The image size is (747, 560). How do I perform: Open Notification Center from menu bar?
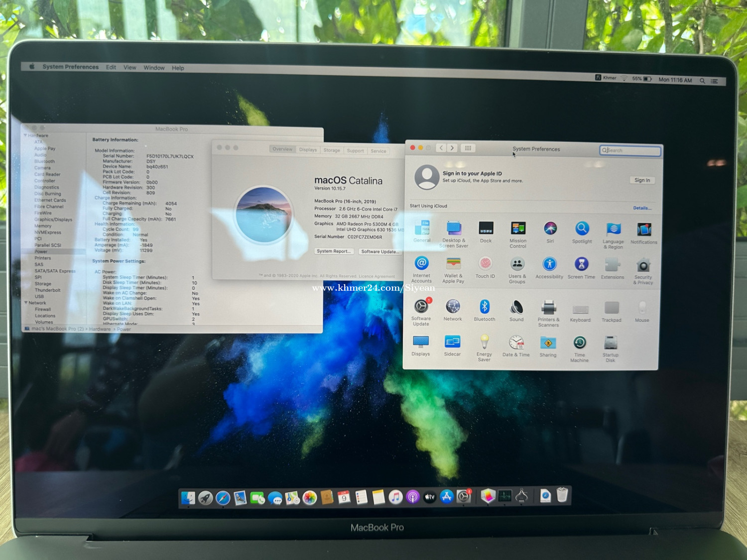[715, 81]
